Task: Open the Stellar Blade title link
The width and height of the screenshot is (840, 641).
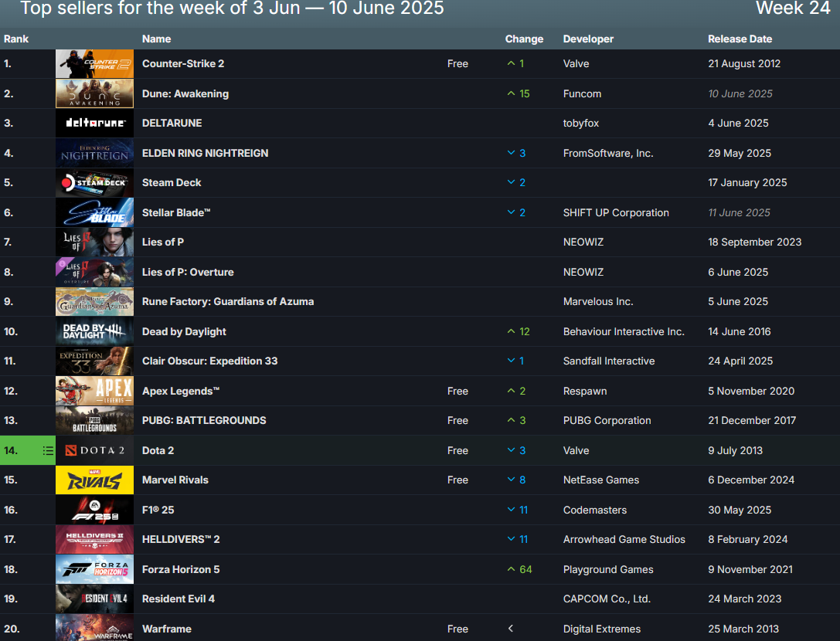Action: [176, 212]
